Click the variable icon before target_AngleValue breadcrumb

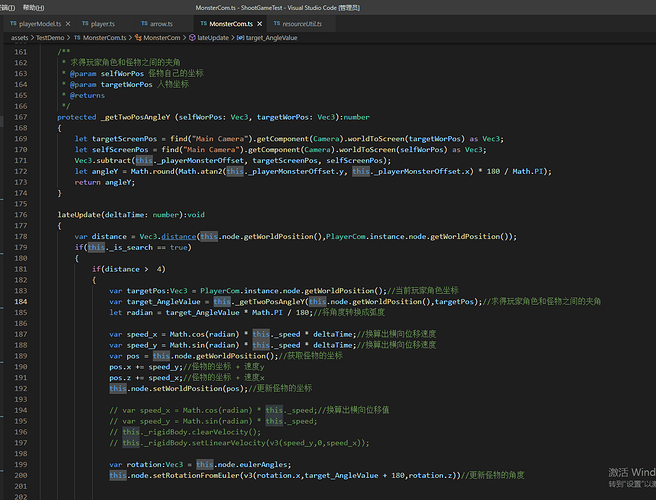240,37
